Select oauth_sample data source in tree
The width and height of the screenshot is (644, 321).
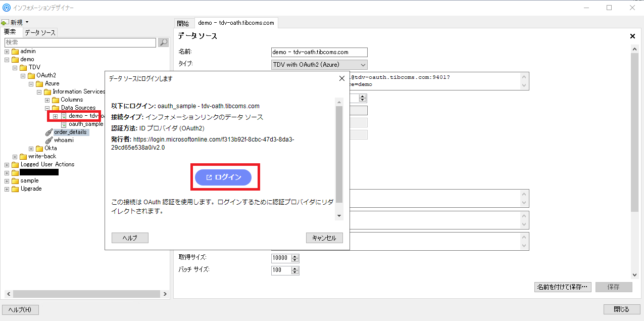(x=86, y=124)
